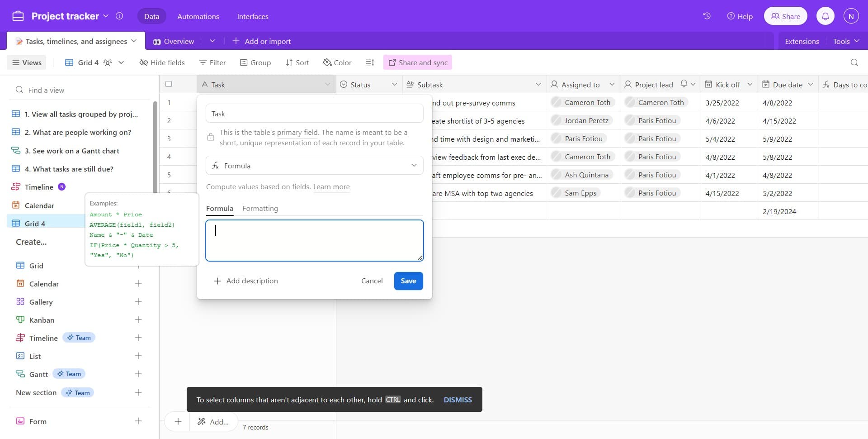Open the row height icon

pyautogui.click(x=370, y=62)
